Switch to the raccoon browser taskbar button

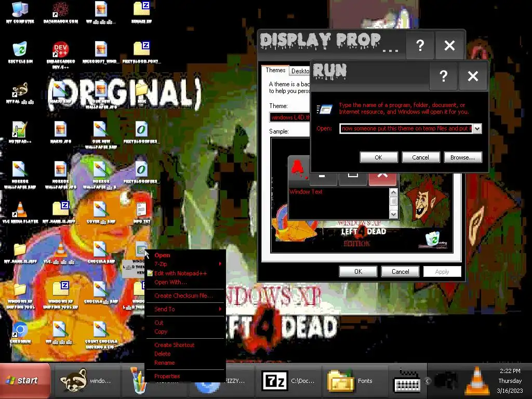[87, 381]
